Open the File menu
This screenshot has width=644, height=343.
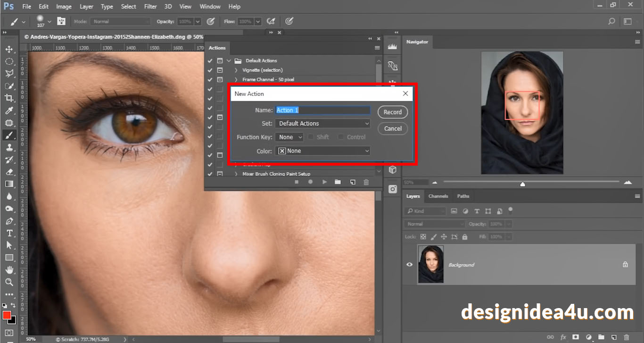tap(26, 7)
